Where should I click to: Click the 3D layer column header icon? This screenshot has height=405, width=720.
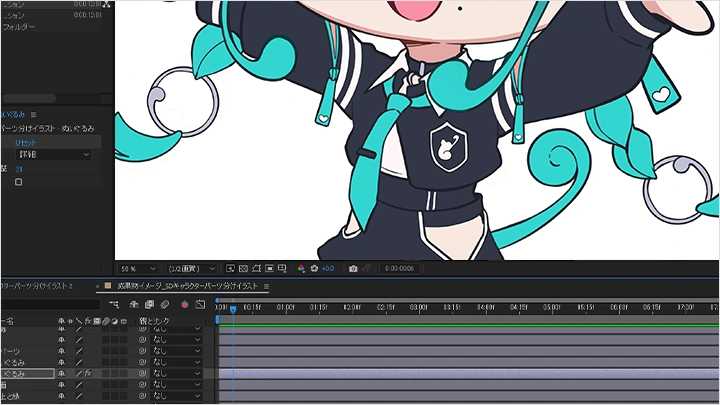point(124,321)
